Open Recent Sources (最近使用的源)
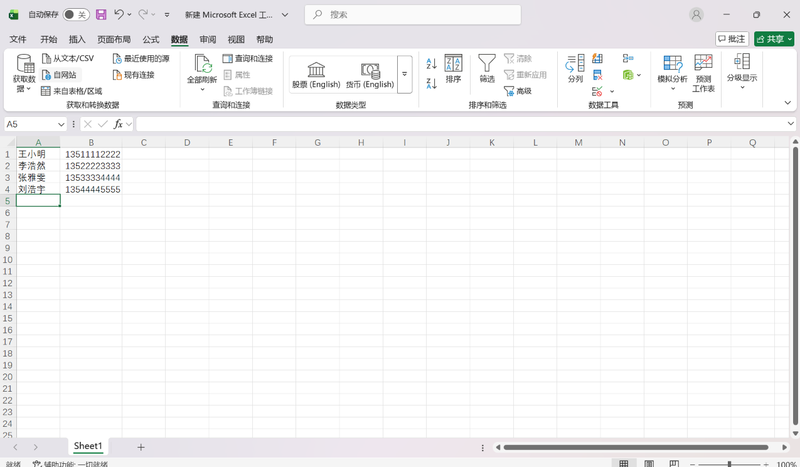Image resolution: width=800 pixels, height=467 pixels. tap(141, 58)
